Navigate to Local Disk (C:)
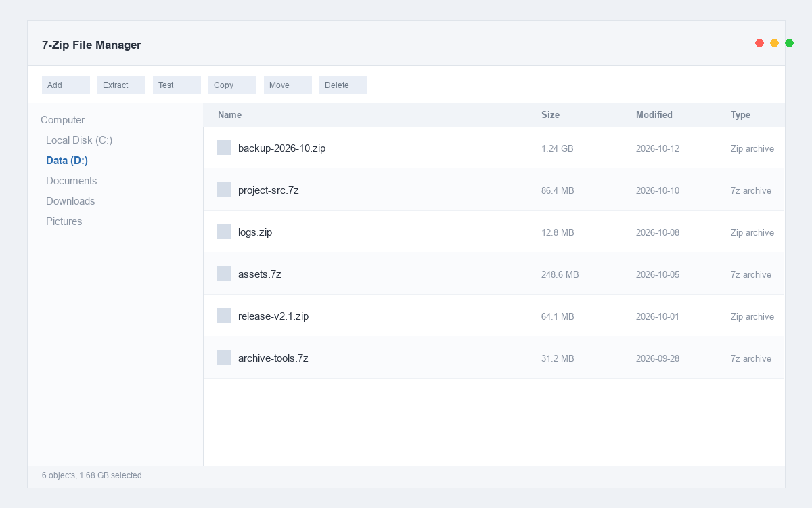 pyautogui.click(x=79, y=140)
